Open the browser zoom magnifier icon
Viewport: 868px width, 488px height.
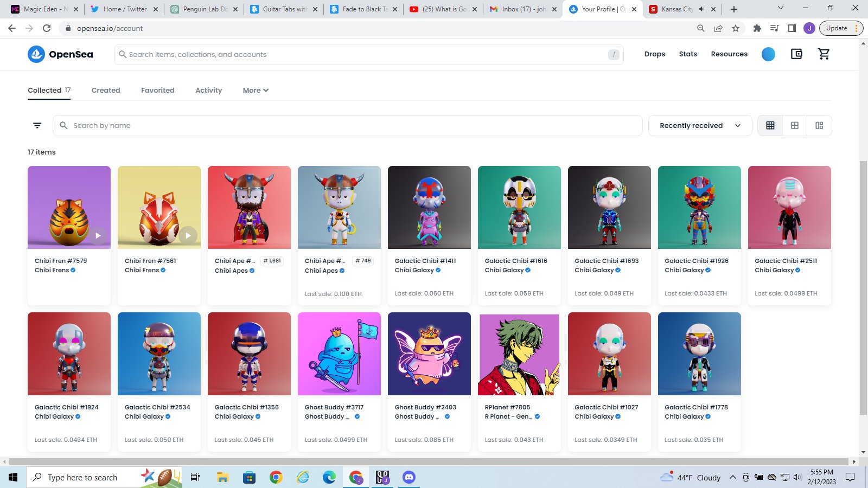(x=701, y=28)
